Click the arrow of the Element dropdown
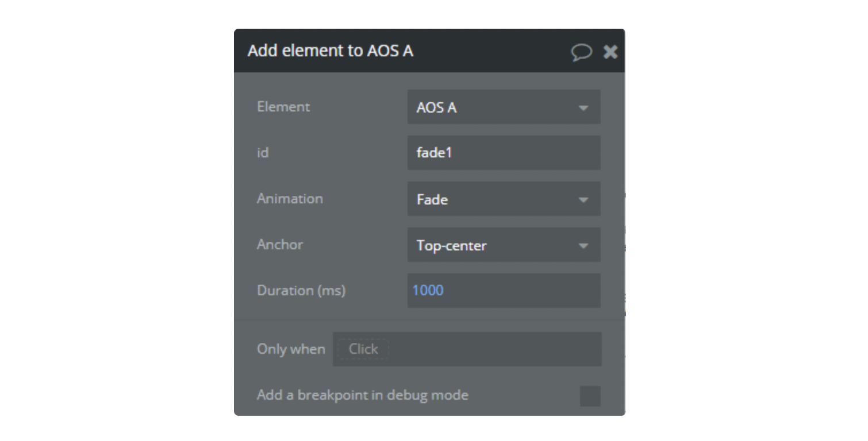Viewport: 868px width, 441px height. click(x=583, y=108)
